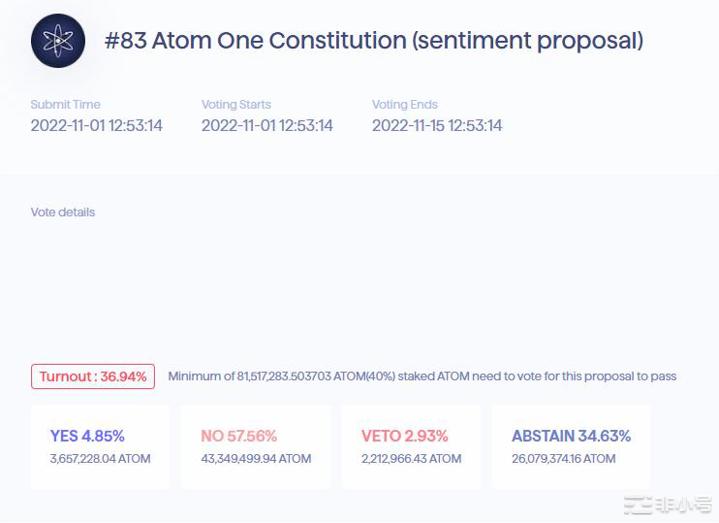Click the 2,212,966.43 ATOM amount

(x=411, y=459)
